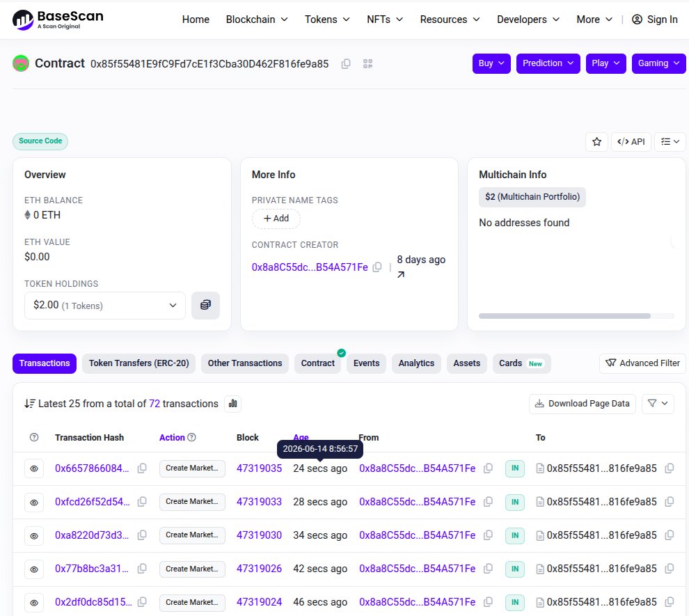Add a private name tag
The width and height of the screenshot is (689, 616).
tap(276, 219)
